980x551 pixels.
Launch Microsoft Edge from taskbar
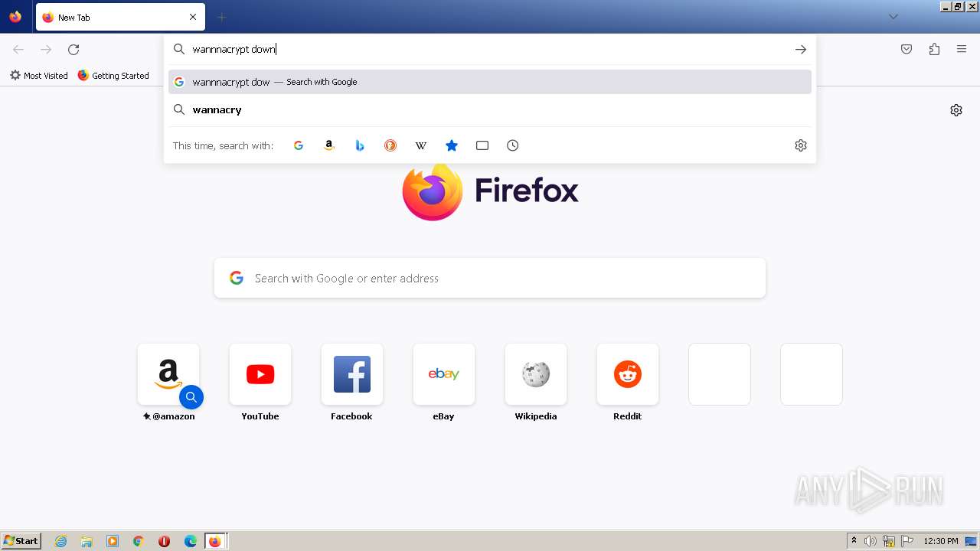(191, 541)
